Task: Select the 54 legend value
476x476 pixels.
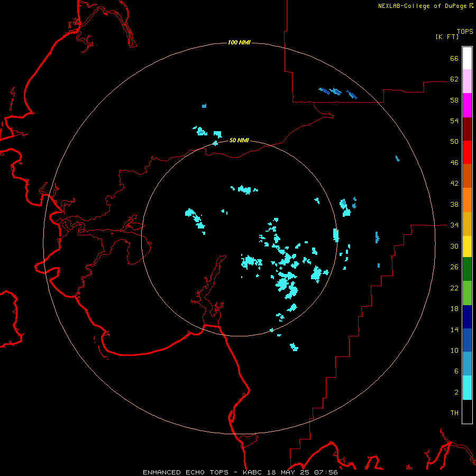Action: pyautogui.click(x=454, y=121)
